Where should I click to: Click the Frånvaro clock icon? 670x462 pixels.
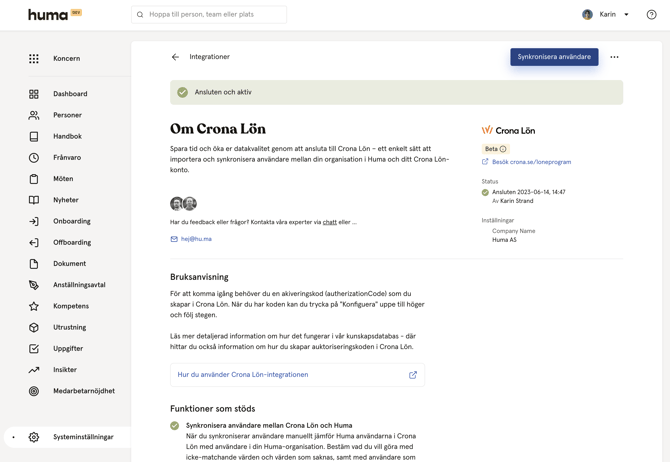pos(34,158)
